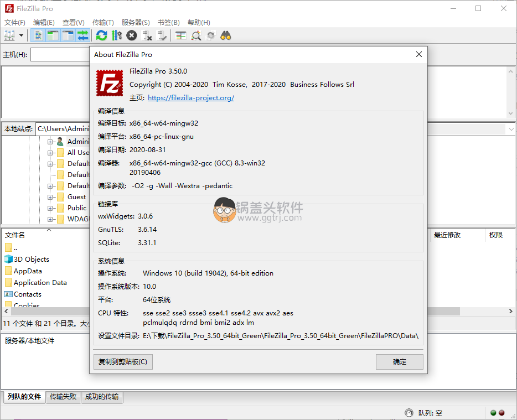
Task: Select the Guest folder in tree
Action: [76, 197]
